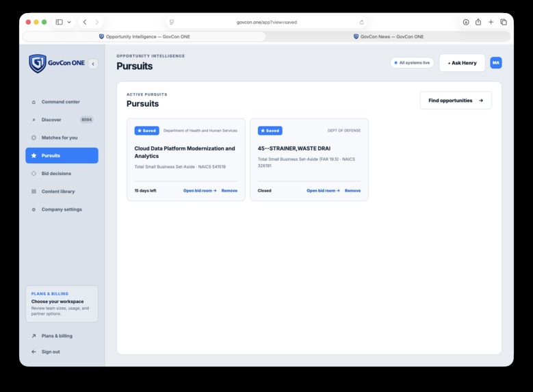Screen dimensions: 533x392
Task: Remove the STRAINER,WASTE DRAI pursuit
Action: [352, 191]
